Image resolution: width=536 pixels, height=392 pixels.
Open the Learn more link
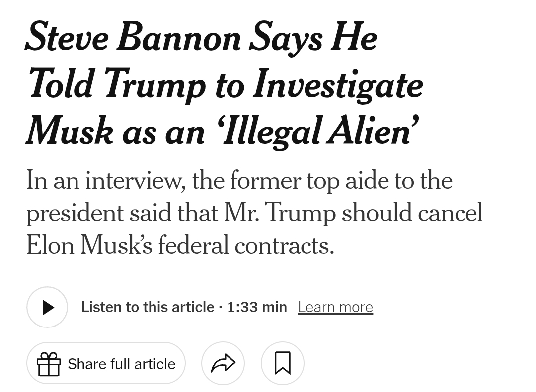click(x=335, y=307)
